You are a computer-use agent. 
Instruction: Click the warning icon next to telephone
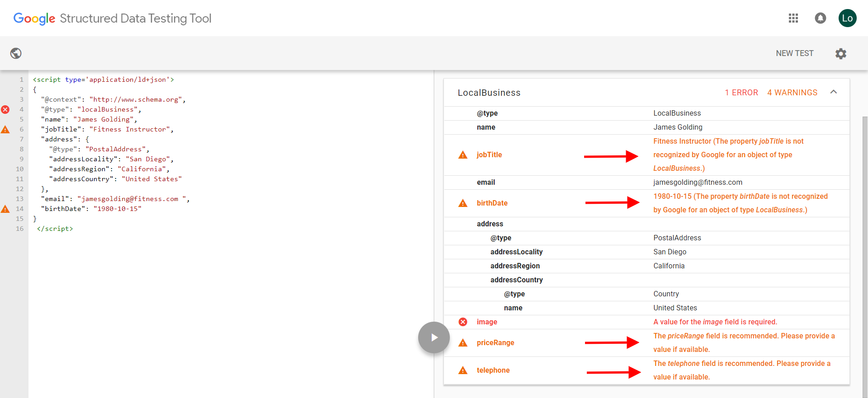click(x=463, y=370)
